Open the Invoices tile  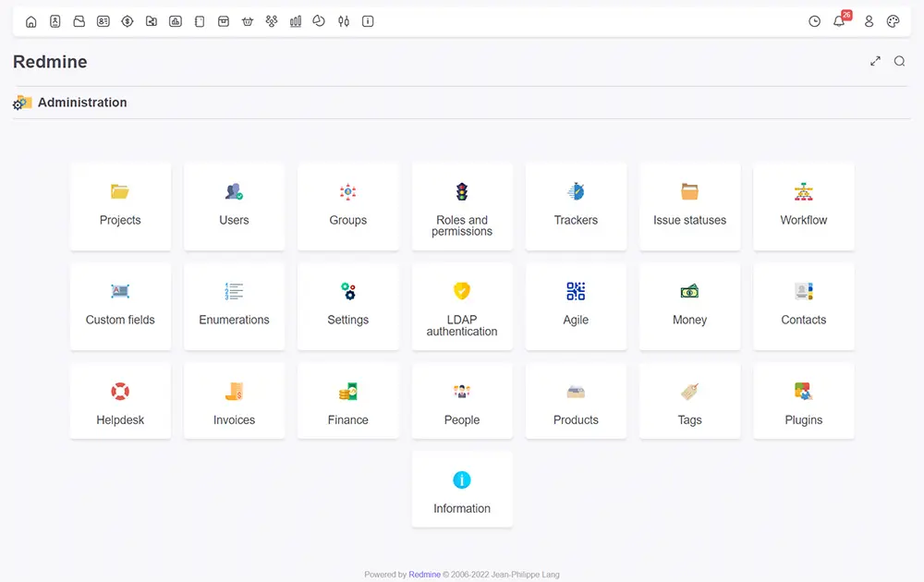234,401
